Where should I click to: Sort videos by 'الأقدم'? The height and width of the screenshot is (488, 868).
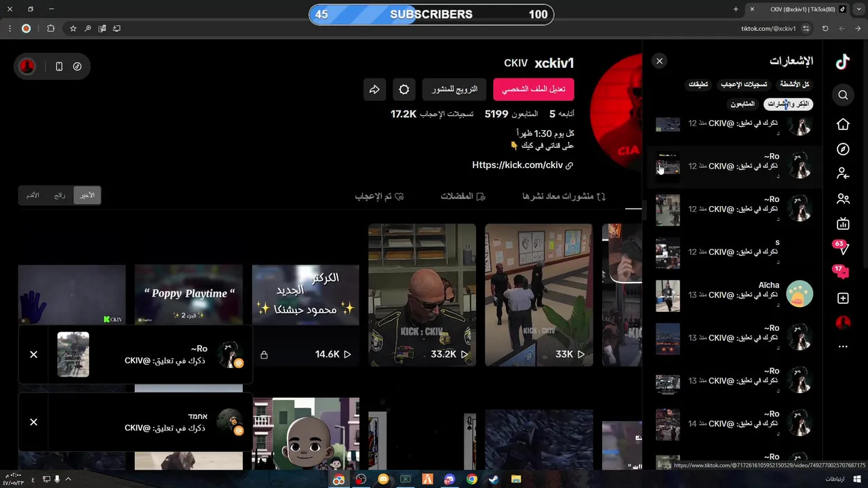(x=33, y=195)
